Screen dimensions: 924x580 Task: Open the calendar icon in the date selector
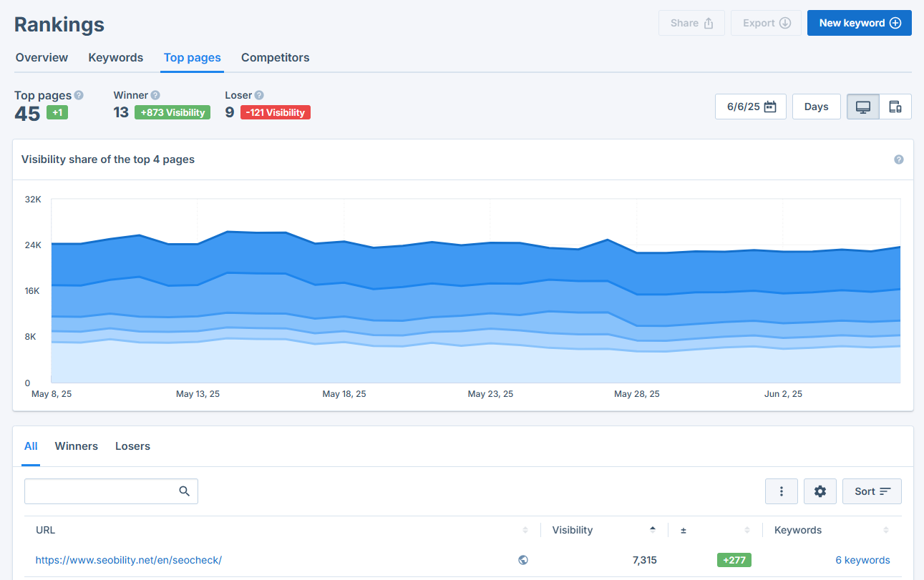tap(769, 106)
